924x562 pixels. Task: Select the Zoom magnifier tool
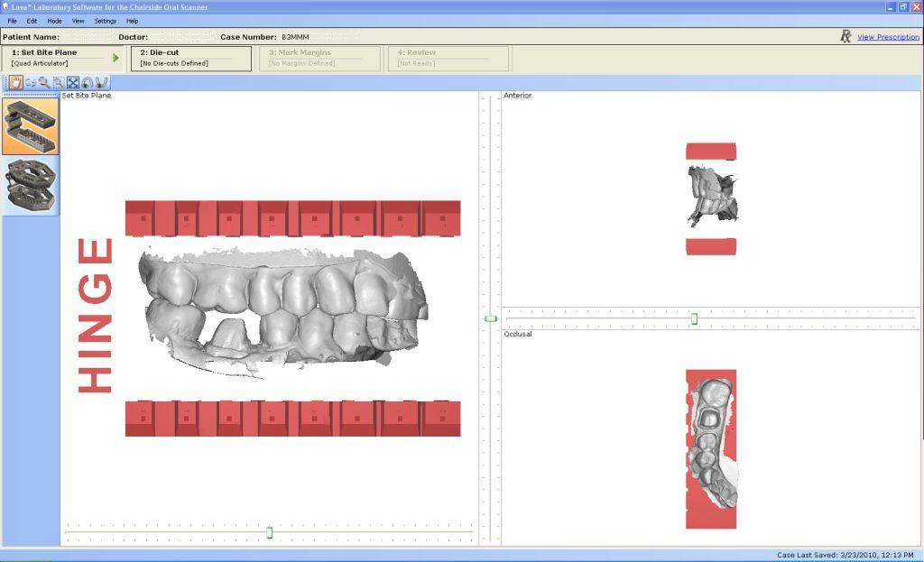43,82
